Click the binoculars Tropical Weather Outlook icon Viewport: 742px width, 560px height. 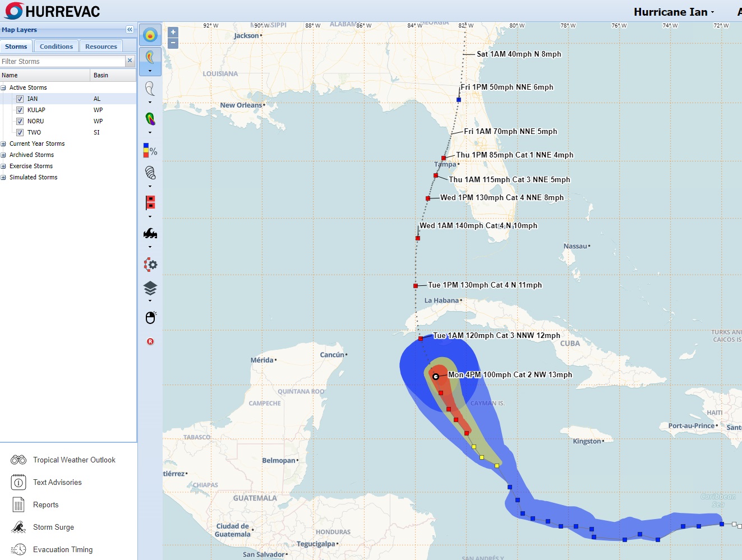point(19,460)
